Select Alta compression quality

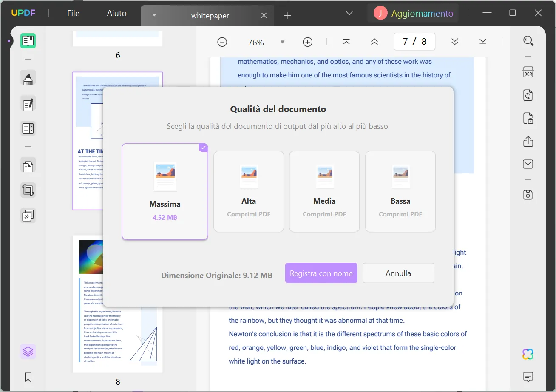point(249,191)
